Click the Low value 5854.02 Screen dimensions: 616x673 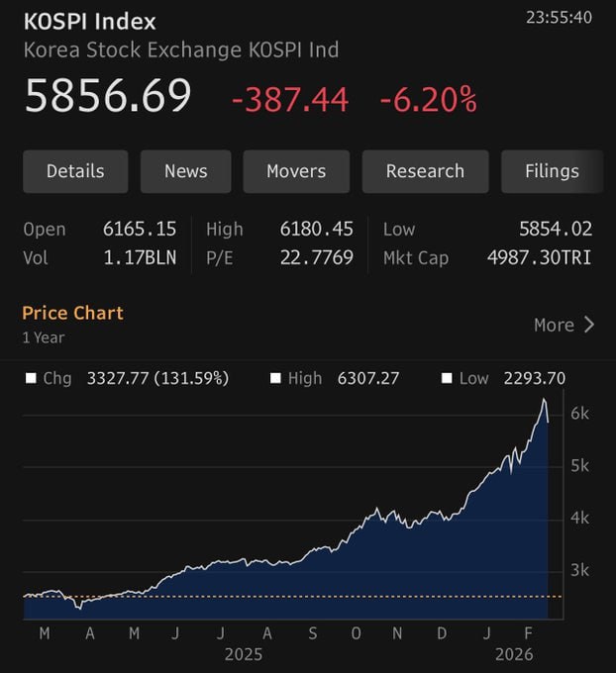(556, 229)
